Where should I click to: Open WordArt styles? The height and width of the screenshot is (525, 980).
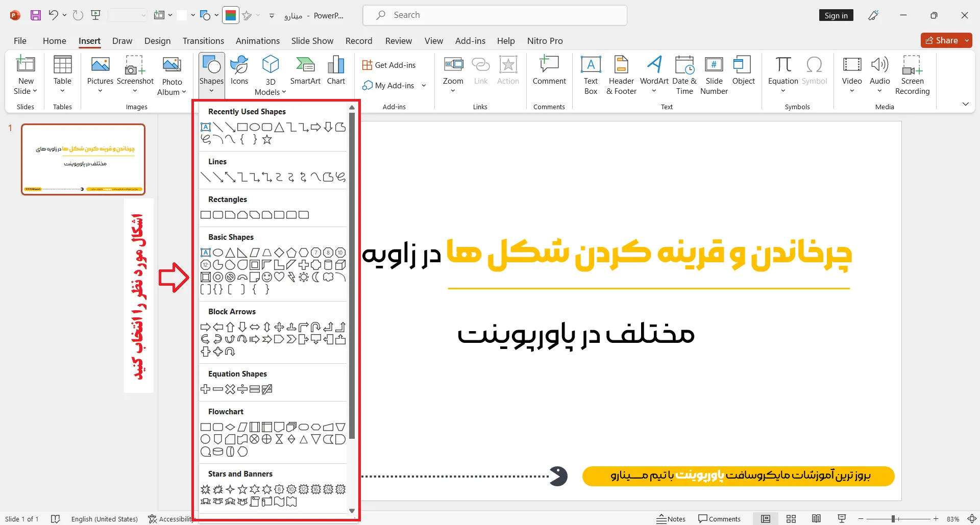tap(654, 74)
